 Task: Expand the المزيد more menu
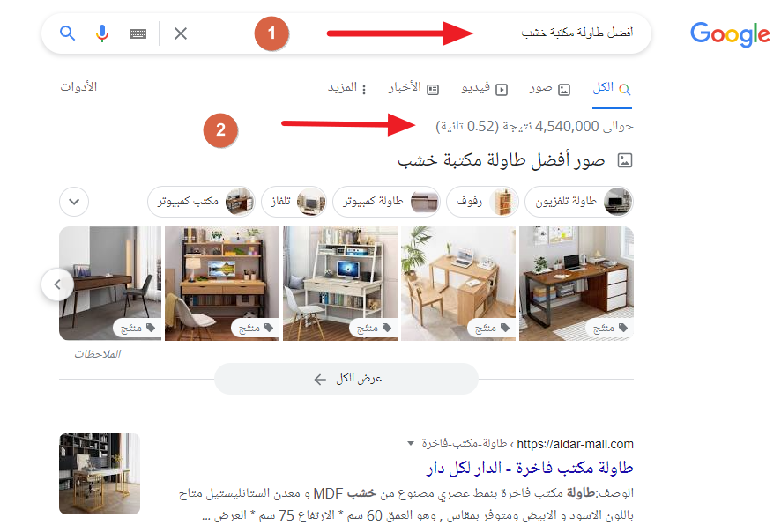click(x=347, y=89)
